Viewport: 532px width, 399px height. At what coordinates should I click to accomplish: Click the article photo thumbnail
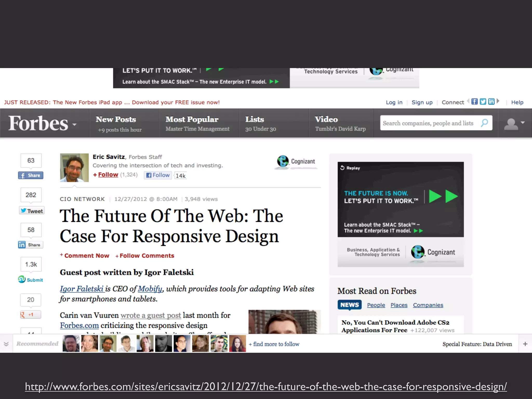click(284, 322)
